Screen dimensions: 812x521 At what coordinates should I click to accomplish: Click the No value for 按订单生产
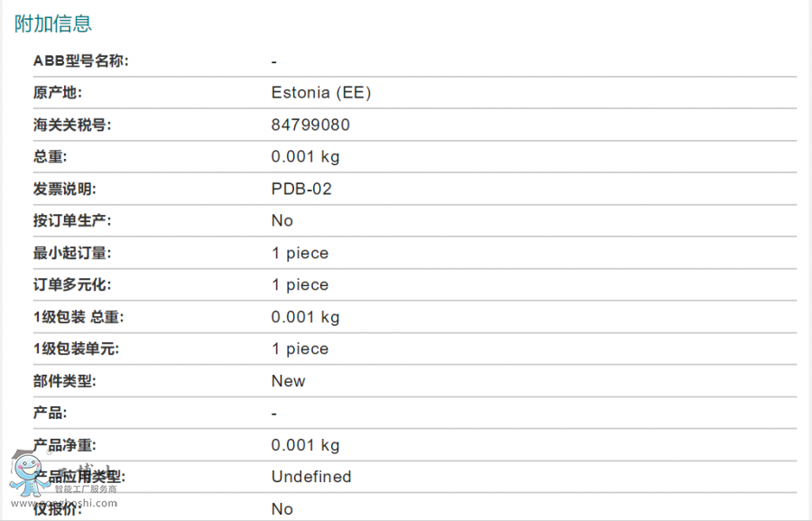282,220
